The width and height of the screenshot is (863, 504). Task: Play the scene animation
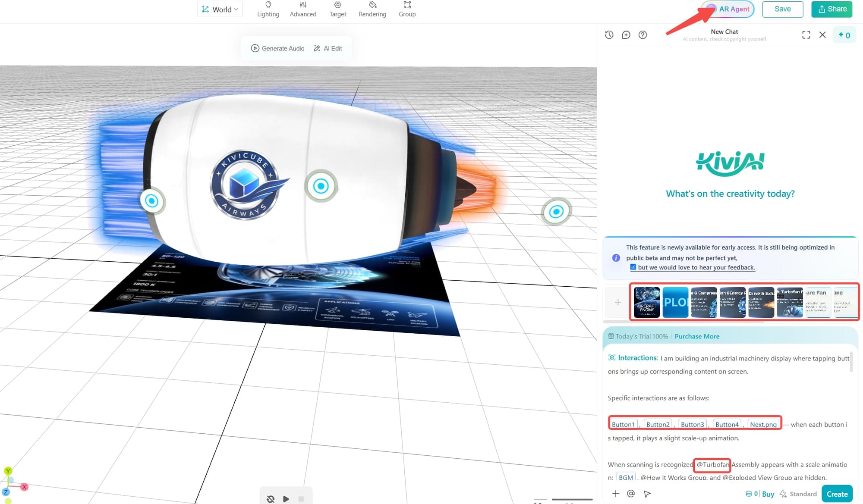pos(286,499)
